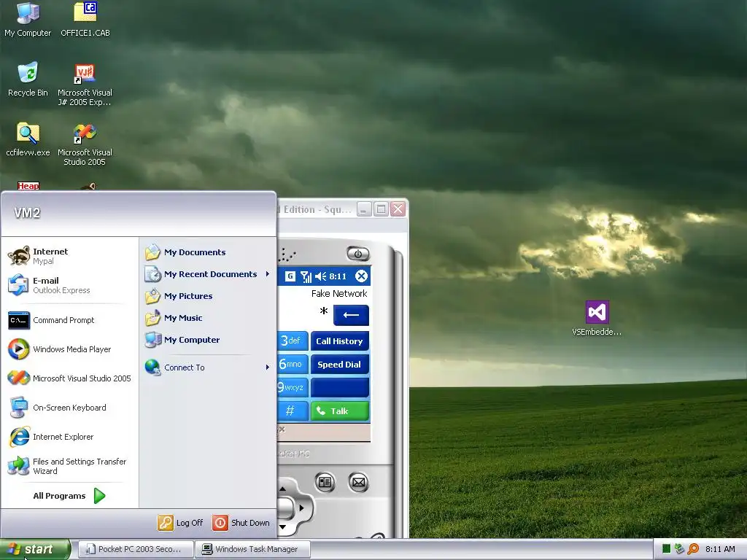Open Call History in phone dialer
The image size is (747, 560).
(x=340, y=341)
